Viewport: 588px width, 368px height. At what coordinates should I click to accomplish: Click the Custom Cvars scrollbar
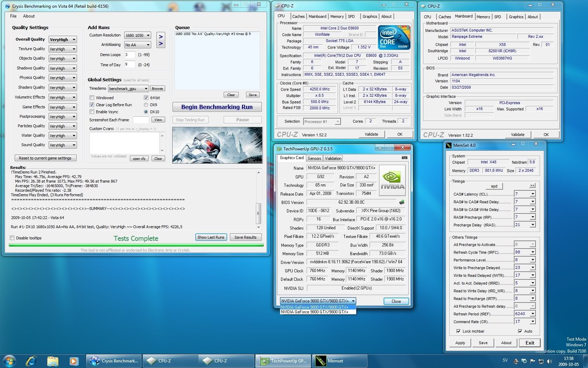[x=162, y=143]
